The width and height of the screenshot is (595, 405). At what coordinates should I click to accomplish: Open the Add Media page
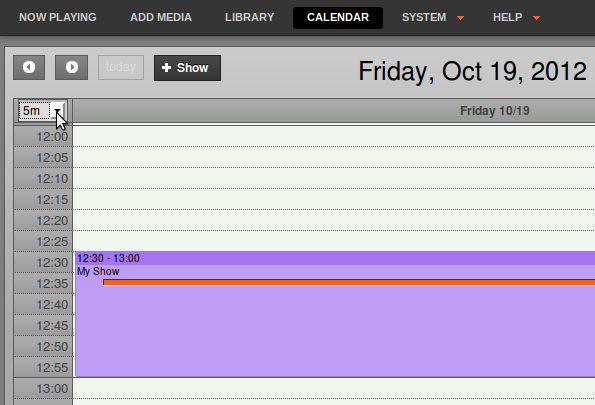[161, 17]
